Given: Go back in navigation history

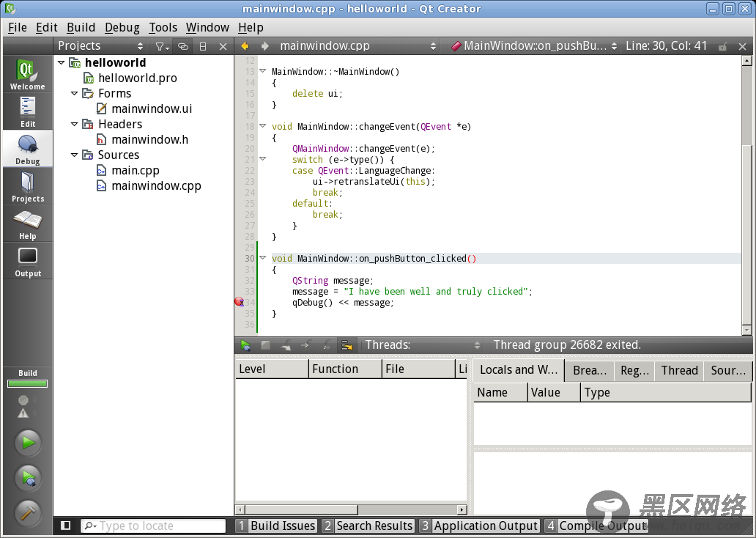Looking at the screenshot, I should click(245, 46).
